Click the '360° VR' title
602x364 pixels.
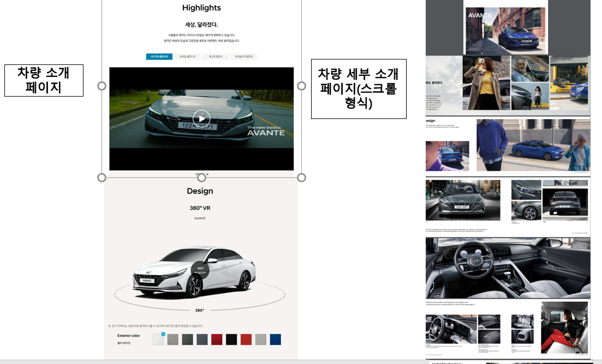[200, 208]
